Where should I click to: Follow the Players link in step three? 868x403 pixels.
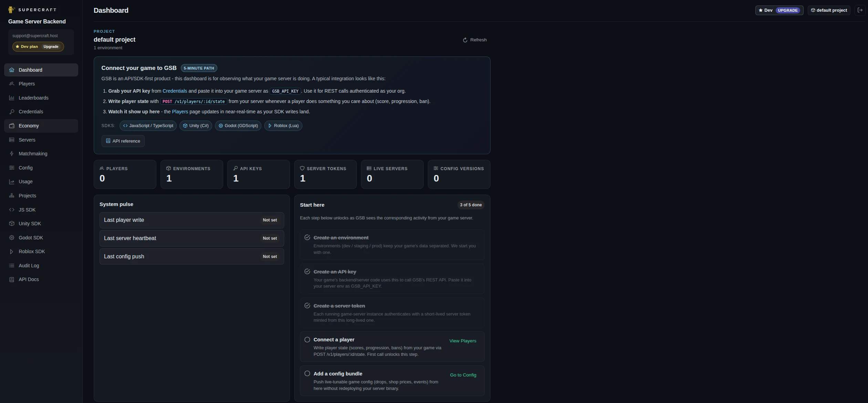point(180,112)
